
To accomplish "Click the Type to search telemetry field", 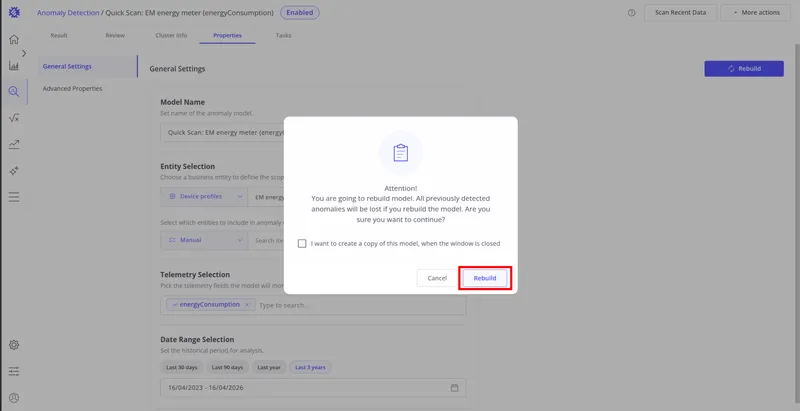I will (x=284, y=305).
